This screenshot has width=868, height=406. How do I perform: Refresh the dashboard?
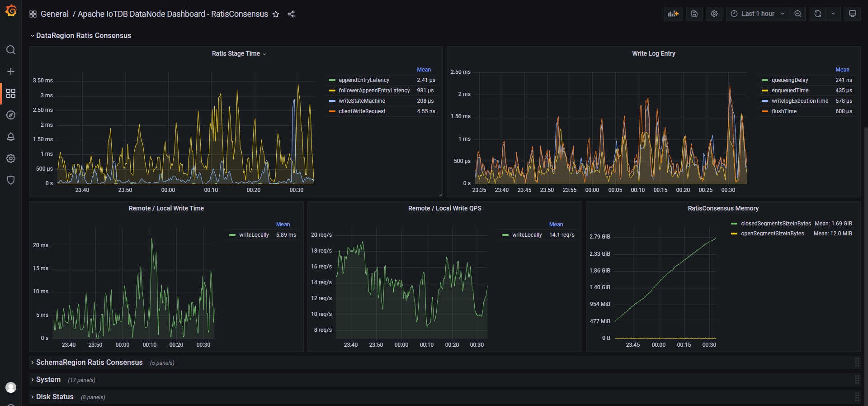818,14
